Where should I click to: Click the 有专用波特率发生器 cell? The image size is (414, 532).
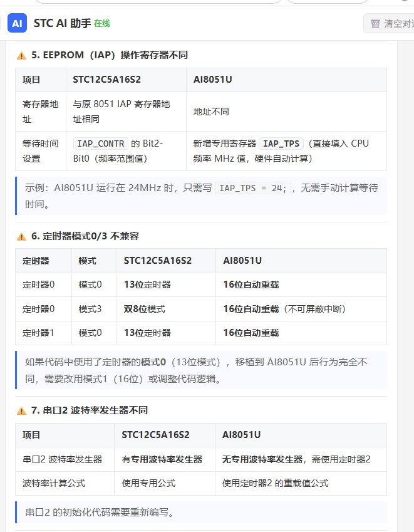[x=165, y=459]
